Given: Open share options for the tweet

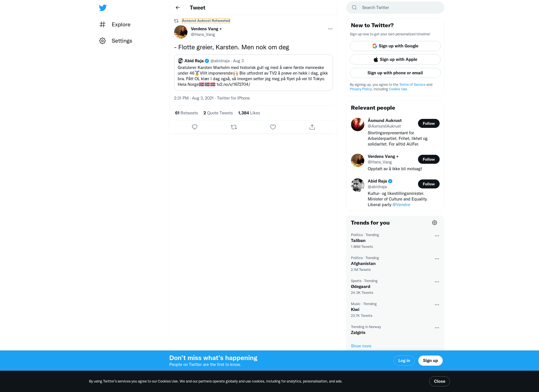Looking at the screenshot, I should 312,127.
